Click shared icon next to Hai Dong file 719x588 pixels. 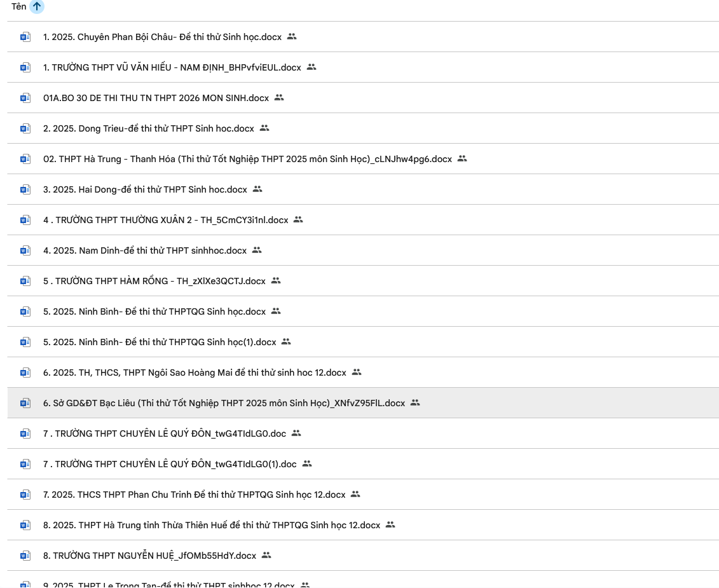257,189
